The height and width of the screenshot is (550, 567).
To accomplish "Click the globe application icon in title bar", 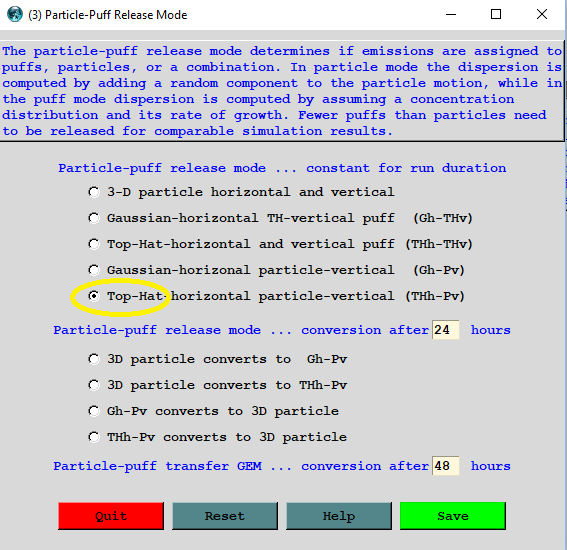I will click(15, 14).
